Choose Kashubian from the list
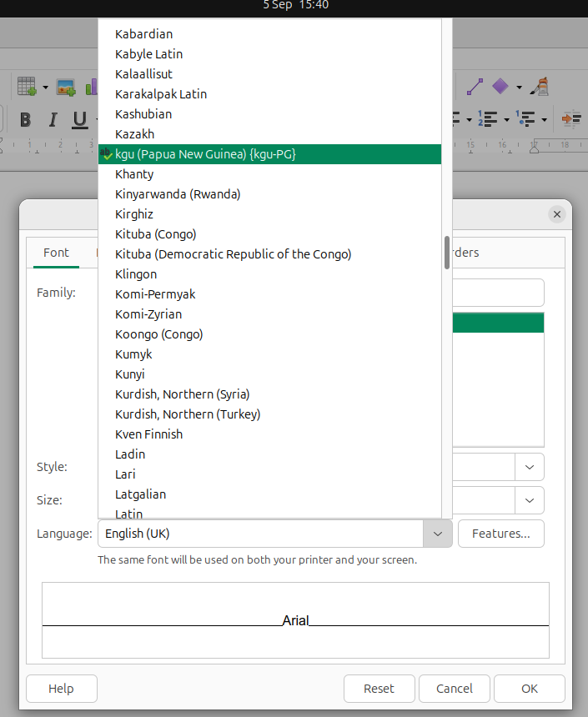 [269, 114]
